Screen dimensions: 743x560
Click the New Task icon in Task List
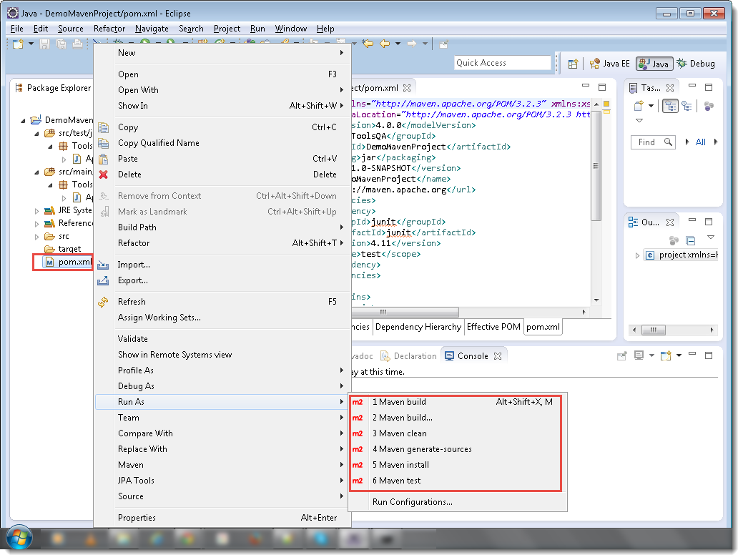pos(639,106)
